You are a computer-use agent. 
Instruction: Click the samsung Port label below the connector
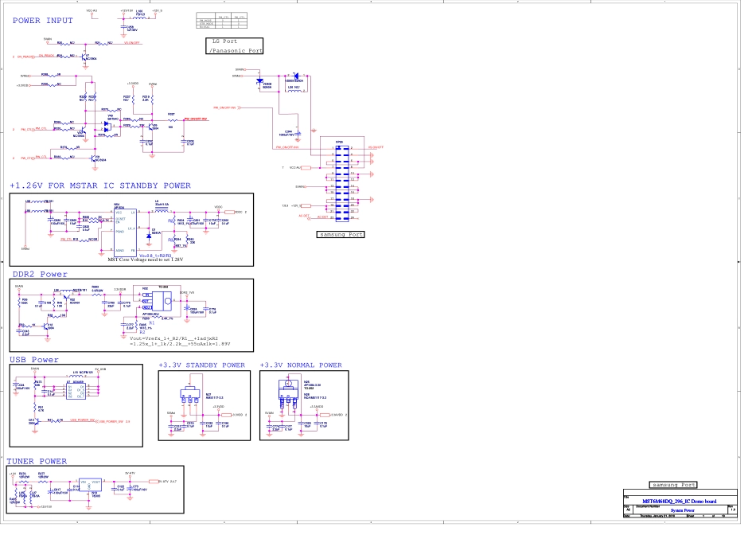point(341,235)
